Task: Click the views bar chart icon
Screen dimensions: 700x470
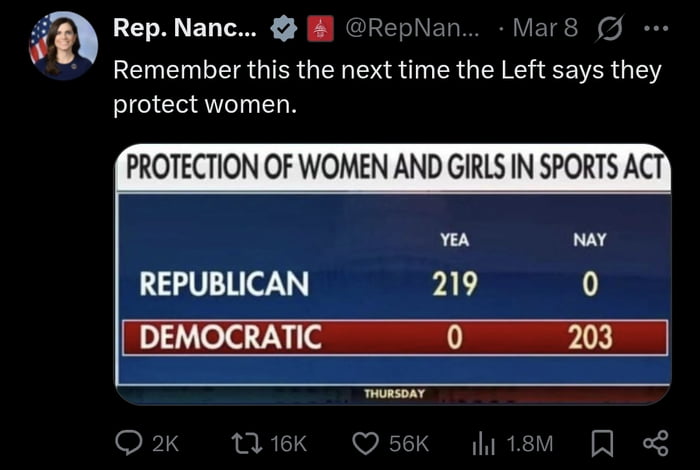Action: (484, 442)
